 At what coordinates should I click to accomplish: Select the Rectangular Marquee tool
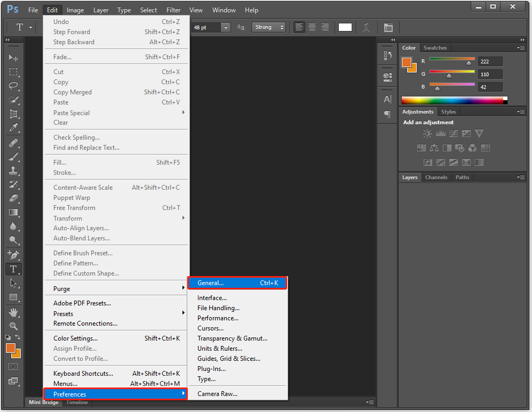click(13, 72)
